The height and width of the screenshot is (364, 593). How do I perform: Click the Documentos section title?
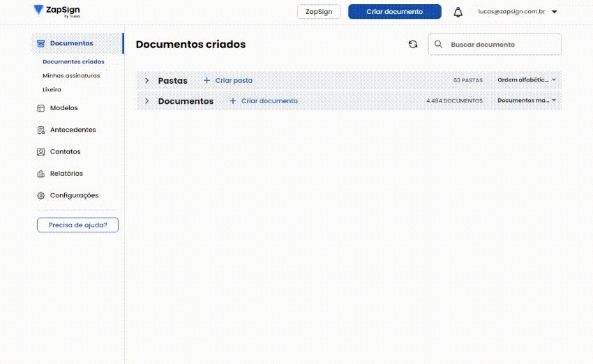tap(186, 101)
